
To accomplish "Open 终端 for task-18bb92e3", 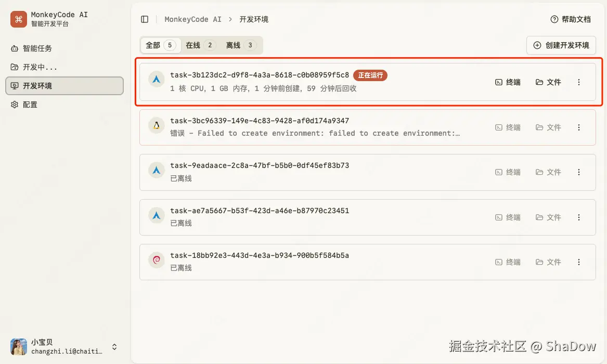I will pyautogui.click(x=508, y=262).
